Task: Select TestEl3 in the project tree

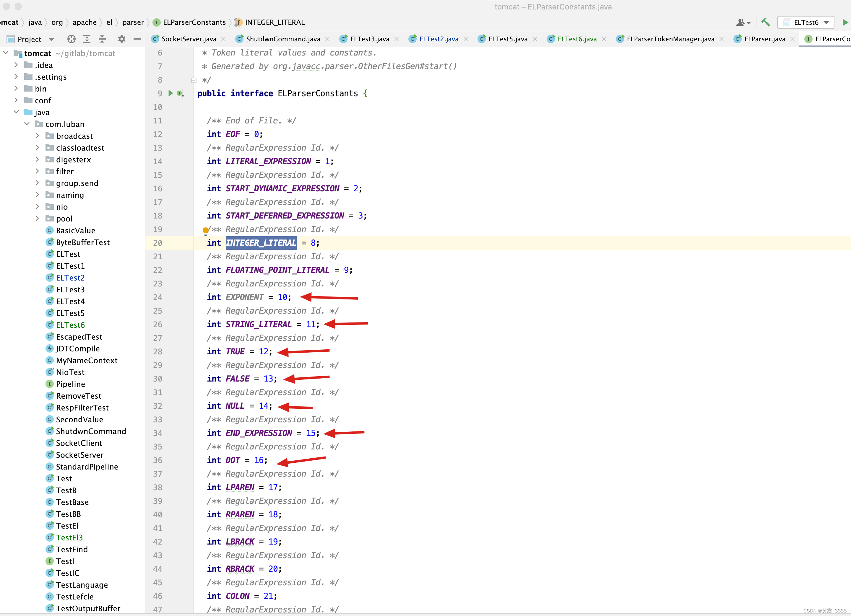Action: click(64, 537)
